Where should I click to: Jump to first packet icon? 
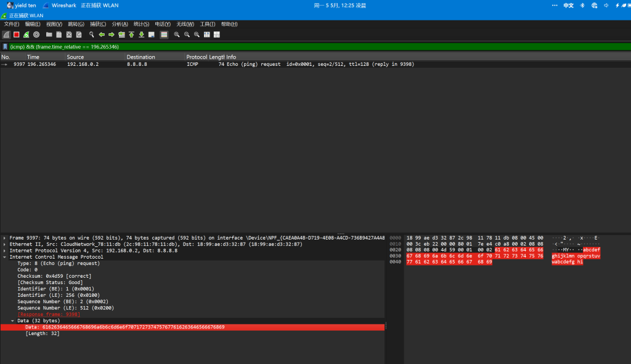click(x=131, y=34)
